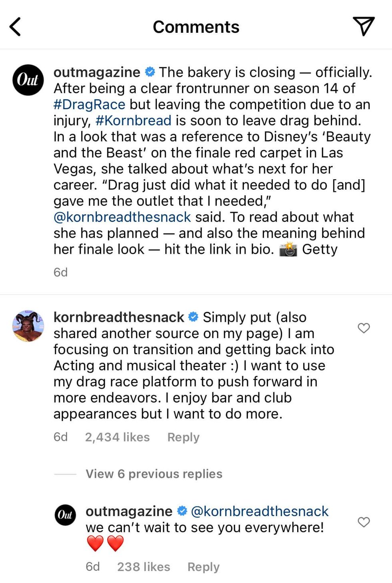The height and width of the screenshot is (583, 392).
Task: Open the share post paper plane icon
Action: 363,26
